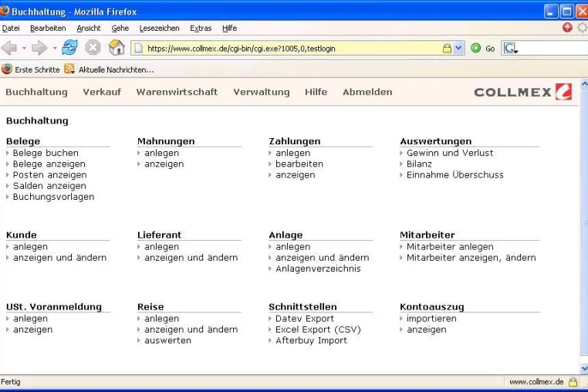Click anlegen under Zahlungen
The width and height of the screenshot is (588, 392).
[x=293, y=153]
